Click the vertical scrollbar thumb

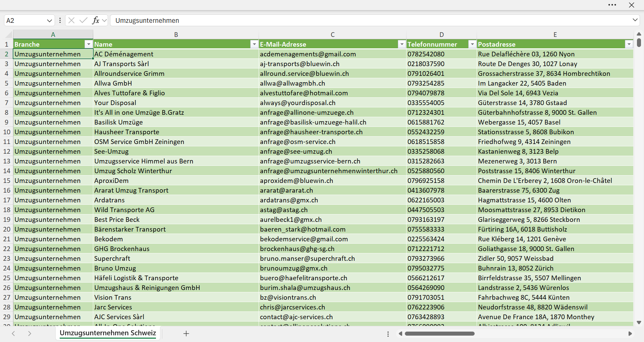pos(639,43)
